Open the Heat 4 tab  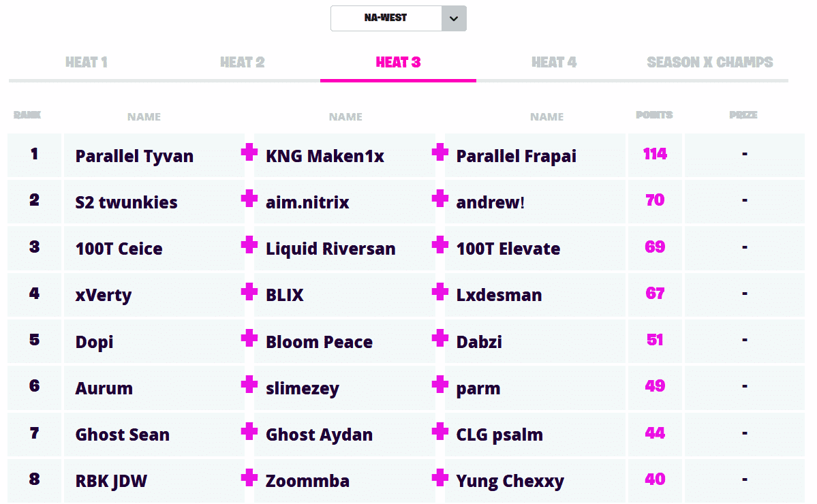(x=554, y=63)
